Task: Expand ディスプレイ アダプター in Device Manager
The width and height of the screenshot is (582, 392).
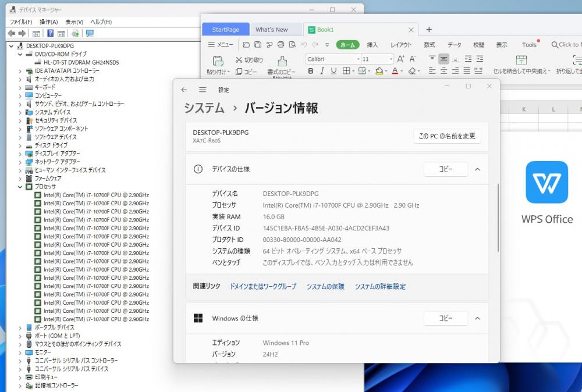Action: coord(20,154)
